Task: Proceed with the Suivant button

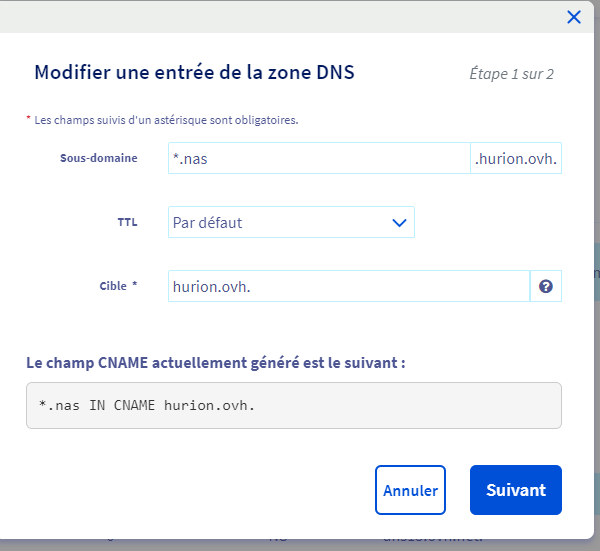Action: 516,490
